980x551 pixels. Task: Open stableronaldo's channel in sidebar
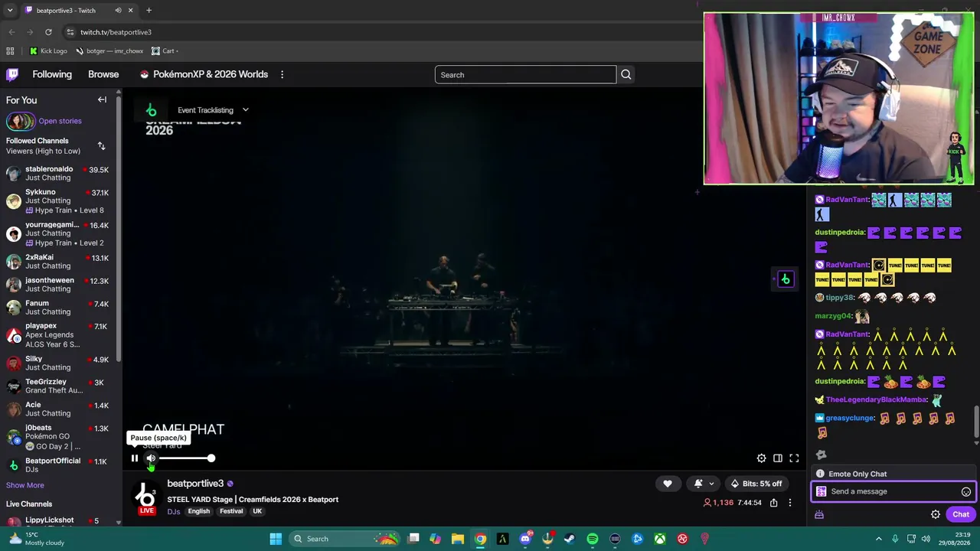[57, 174]
